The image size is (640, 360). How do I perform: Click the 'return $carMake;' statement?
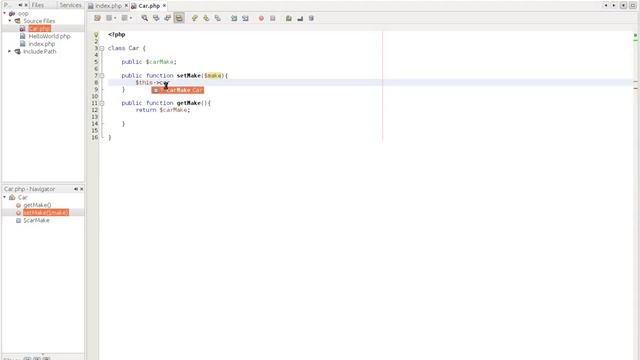coord(163,110)
